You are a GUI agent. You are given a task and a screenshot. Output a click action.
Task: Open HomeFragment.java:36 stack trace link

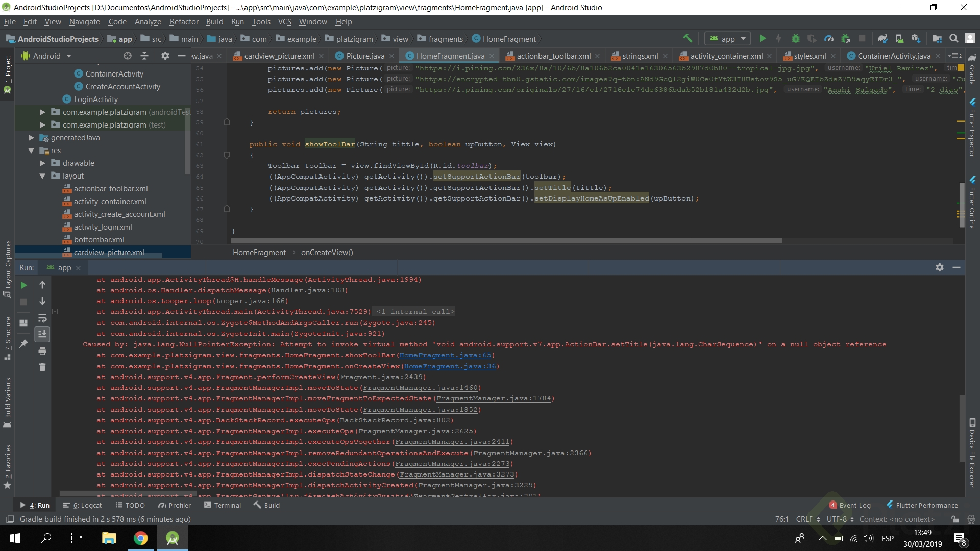[x=450, y=366]
